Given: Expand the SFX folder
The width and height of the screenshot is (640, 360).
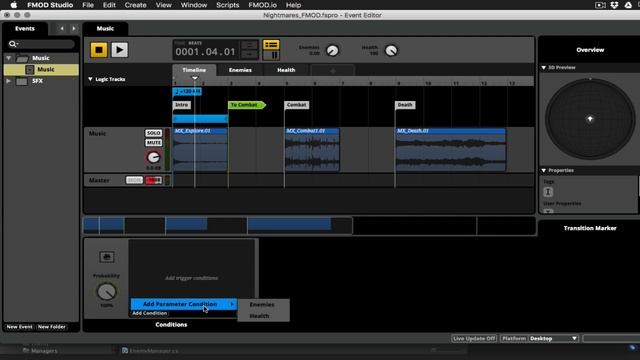Looking at the screenshot, I should (9, 81).
